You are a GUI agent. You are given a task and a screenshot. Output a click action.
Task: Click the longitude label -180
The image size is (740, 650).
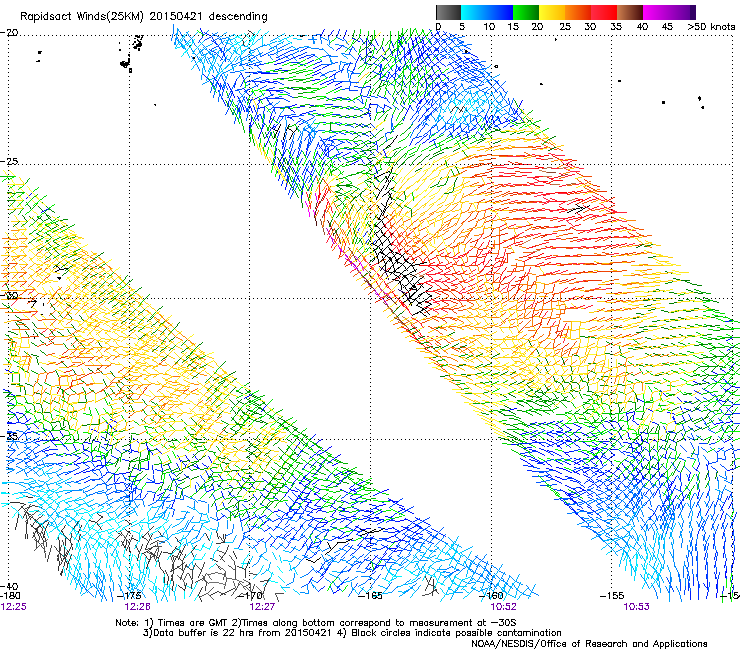click(x=10, y=596)
